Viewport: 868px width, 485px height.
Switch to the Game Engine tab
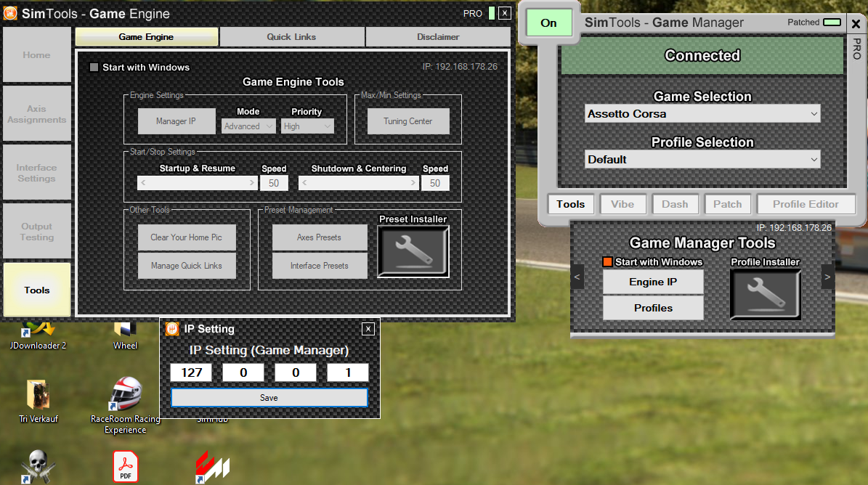(x=146, y=37)
